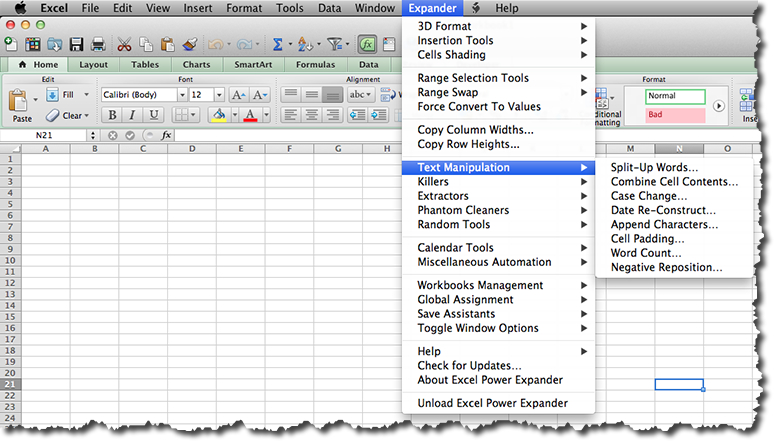The image size is (774, 441).
Task: Choose Split-Up Words… submenu item
Action: click(654, 167)
